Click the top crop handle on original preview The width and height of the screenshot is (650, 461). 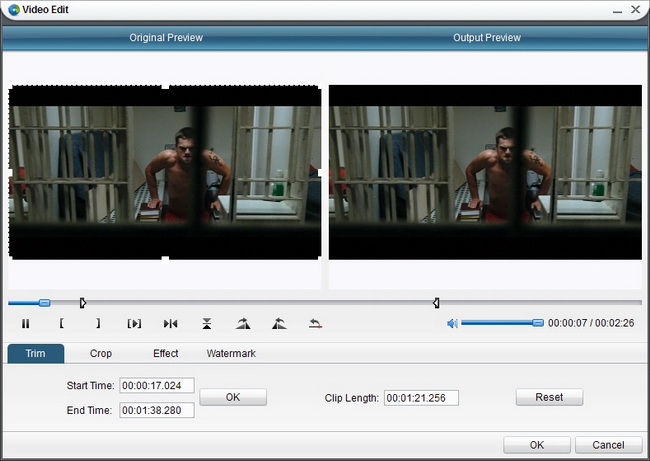click(165, 86)
